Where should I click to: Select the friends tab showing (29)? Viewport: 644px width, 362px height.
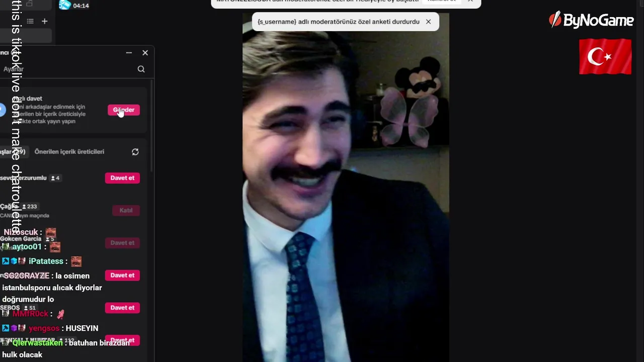pyautogui.click(x=14, y=152)
